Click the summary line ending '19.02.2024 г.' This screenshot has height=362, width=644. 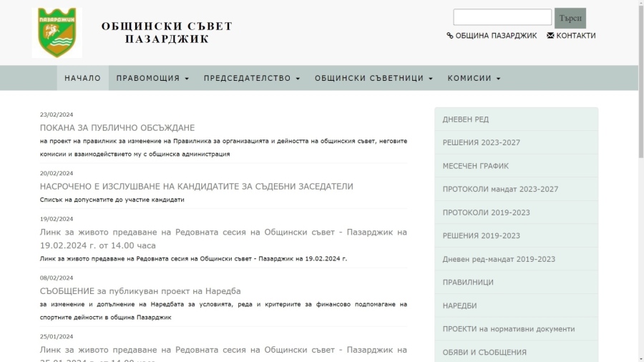[193, 258]
